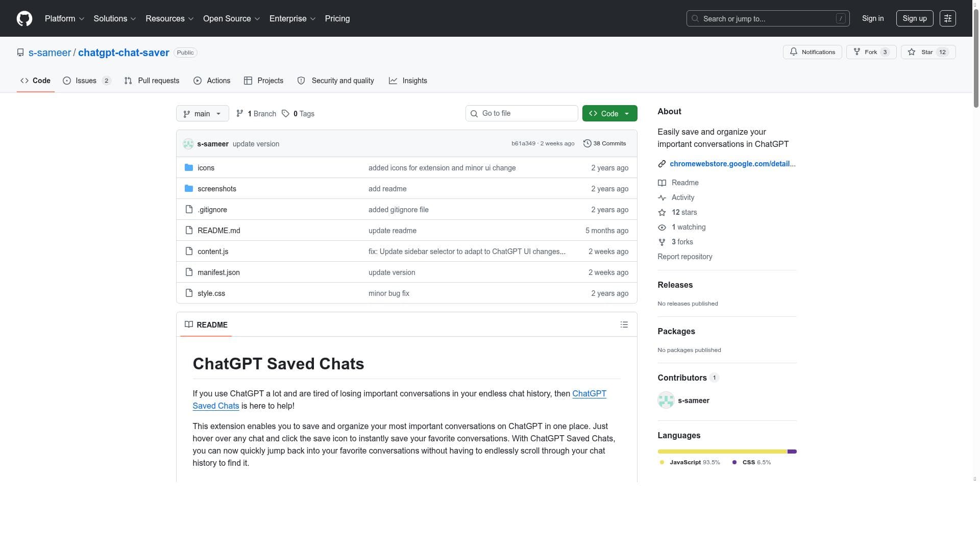Star the chatgpt-chat-saver repository
This screenshot has width=980, height=551.
pyautogui.click(x=928, y=52)
